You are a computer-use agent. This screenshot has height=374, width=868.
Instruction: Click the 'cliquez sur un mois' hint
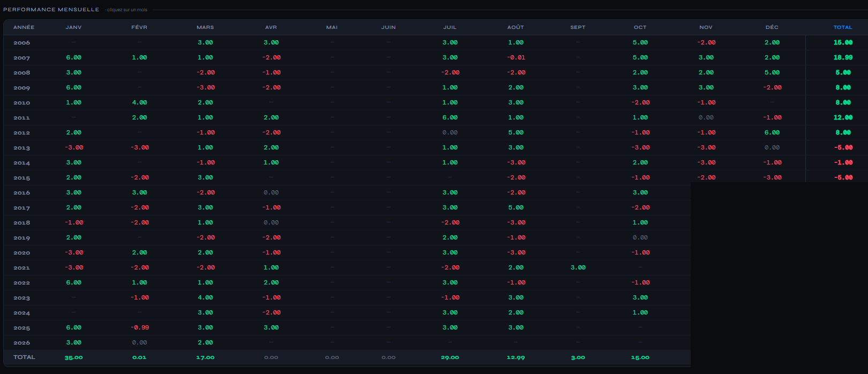point(127,10)
